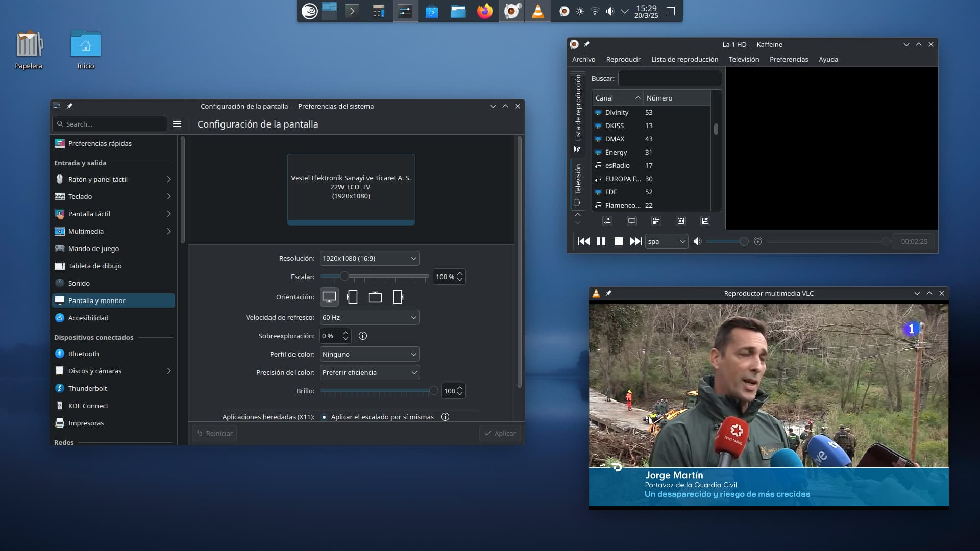Open the program guide calendar icon

(680, 221)
